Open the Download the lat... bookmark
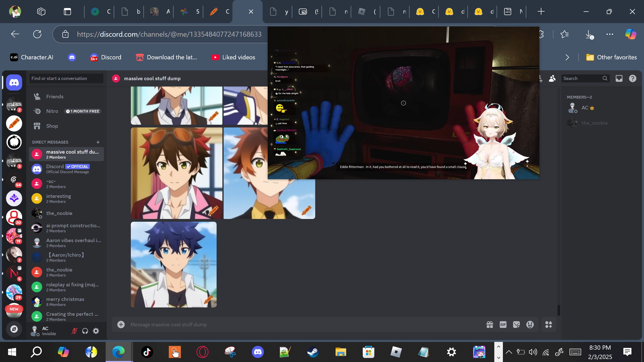The width and height of the screenshot is (644, 362). click(166, 57)
